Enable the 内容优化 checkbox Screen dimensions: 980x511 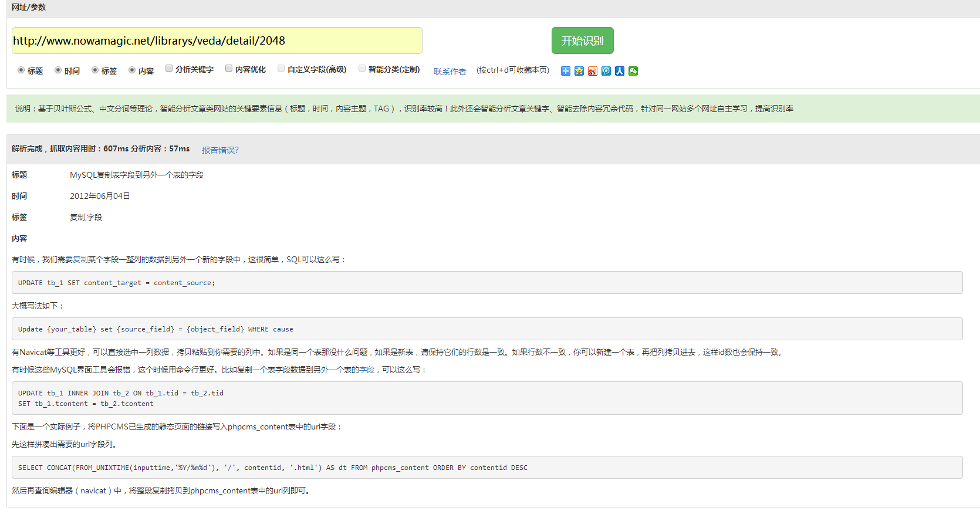[229, 68]
